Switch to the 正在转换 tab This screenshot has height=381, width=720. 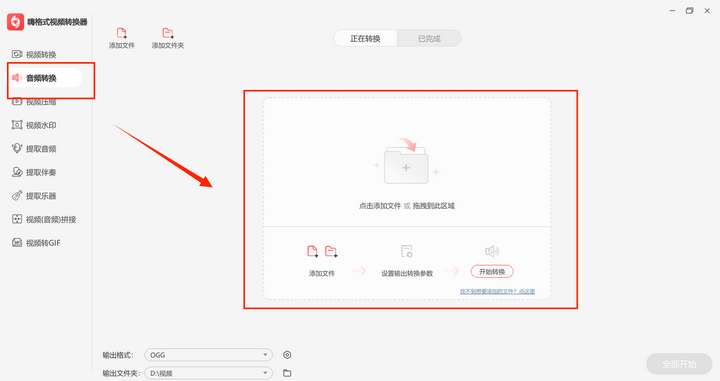[366, 39]
